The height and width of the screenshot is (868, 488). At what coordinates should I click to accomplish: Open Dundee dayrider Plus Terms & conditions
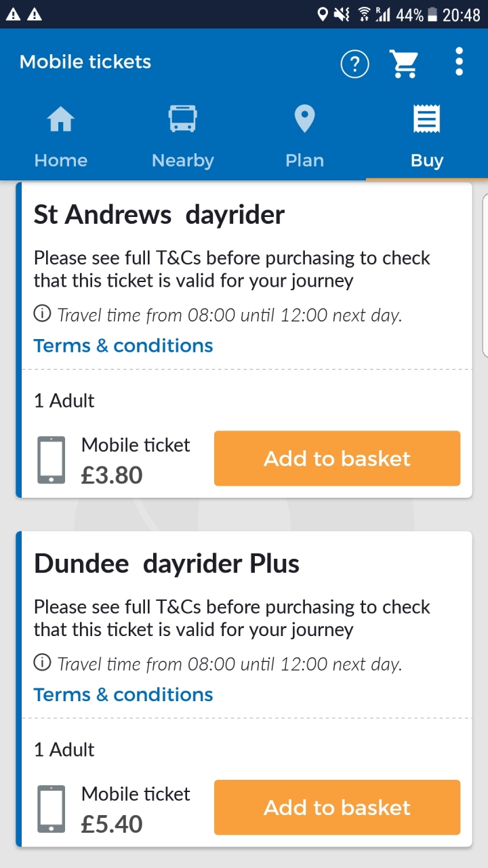(123, 694)
